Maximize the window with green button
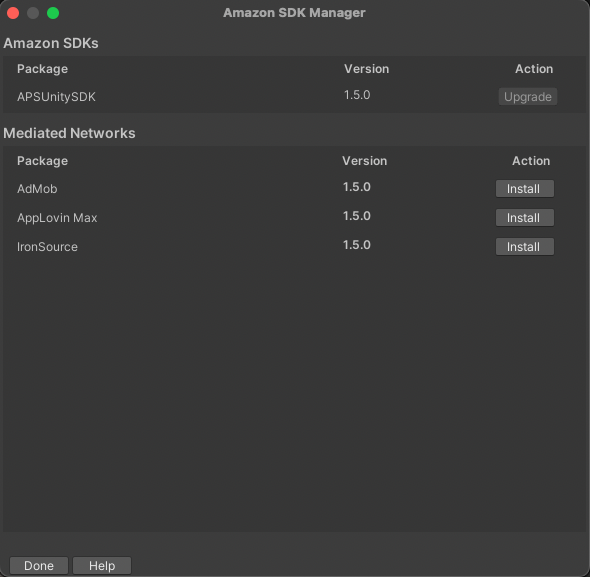This screenshot has height=577, width=590. 53,13
